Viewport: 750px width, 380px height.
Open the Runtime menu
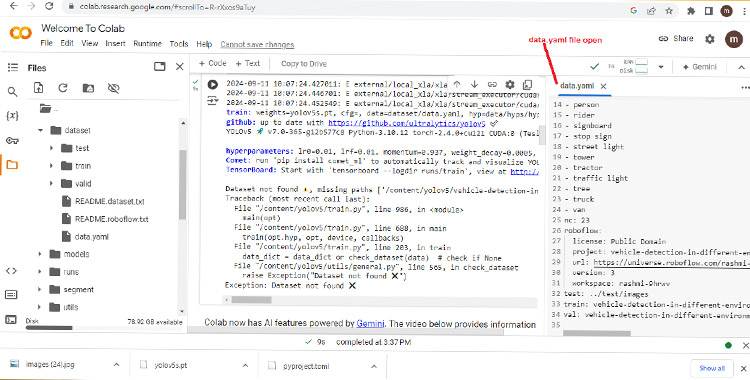[x=147, y=44]
